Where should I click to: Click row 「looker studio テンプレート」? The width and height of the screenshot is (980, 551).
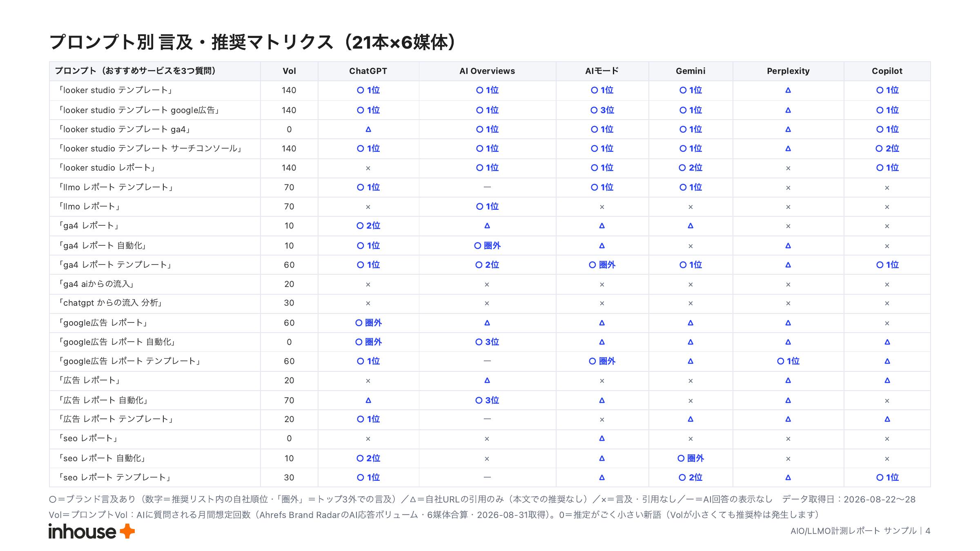[x=490, y=91]
